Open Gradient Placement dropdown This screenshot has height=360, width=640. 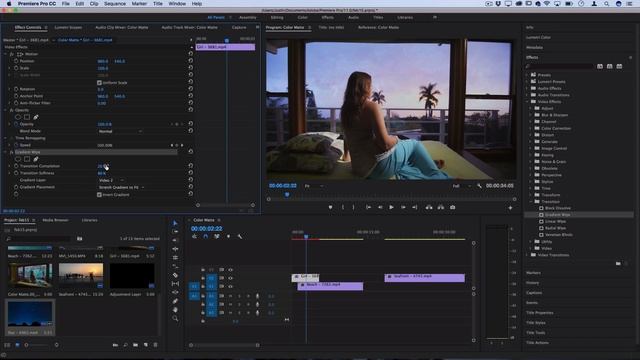coord(122,187)
